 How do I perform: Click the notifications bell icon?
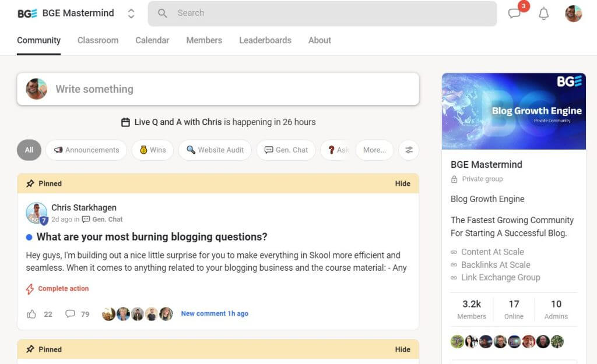pos(543,13)
